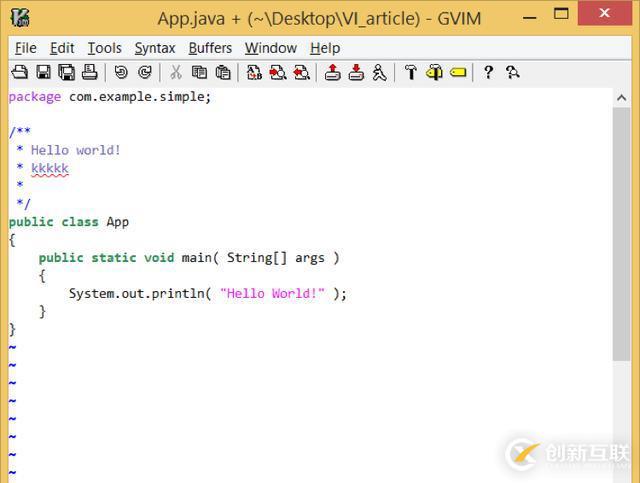The image size is (640, 483).
Task: Click 'main( String[] args )' text
Action: click(260, 258)
